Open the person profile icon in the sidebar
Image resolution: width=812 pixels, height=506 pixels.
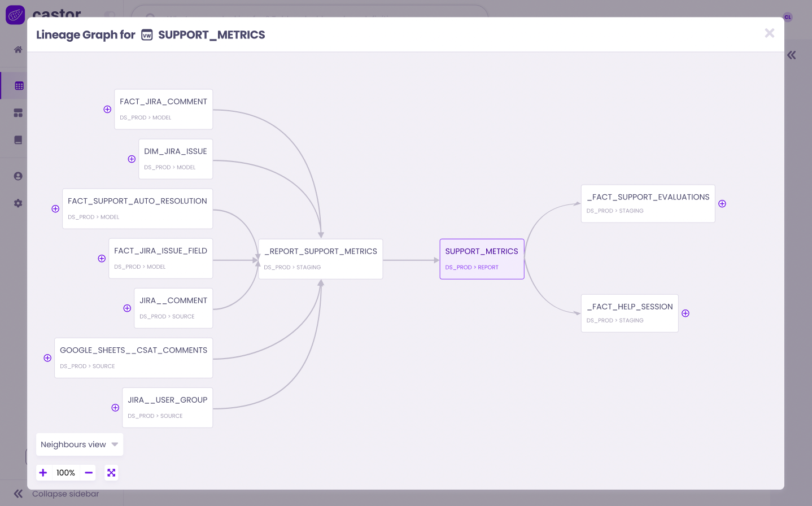point(18,176)
